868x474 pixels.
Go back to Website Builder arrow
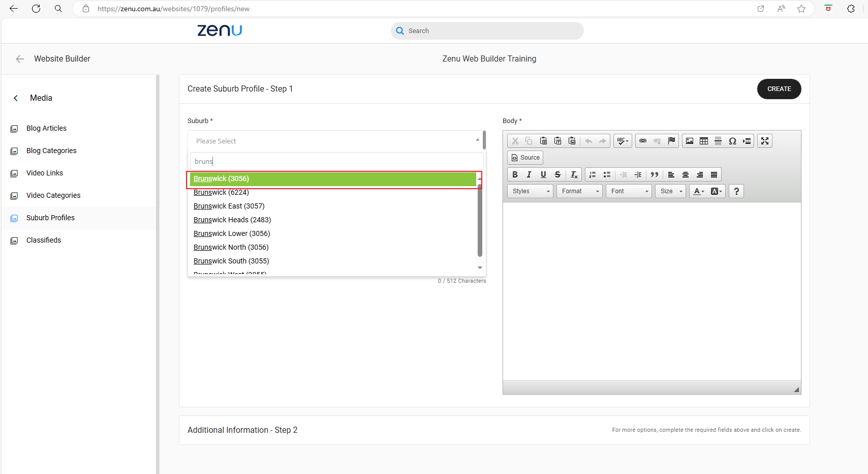click(20, 59)
